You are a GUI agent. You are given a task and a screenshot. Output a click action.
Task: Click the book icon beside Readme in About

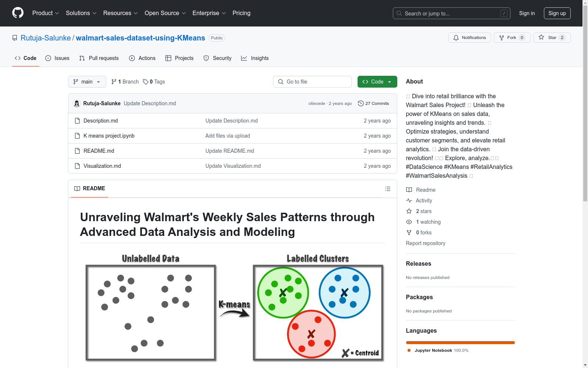pos(409,190)
